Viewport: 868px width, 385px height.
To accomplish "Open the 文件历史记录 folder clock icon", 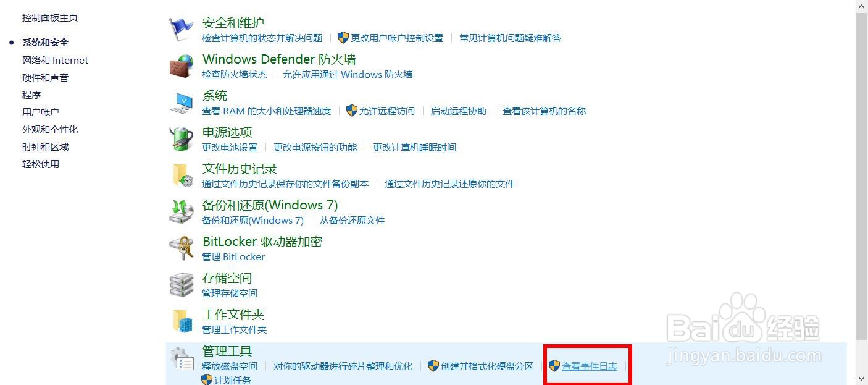I will (182, 175).
